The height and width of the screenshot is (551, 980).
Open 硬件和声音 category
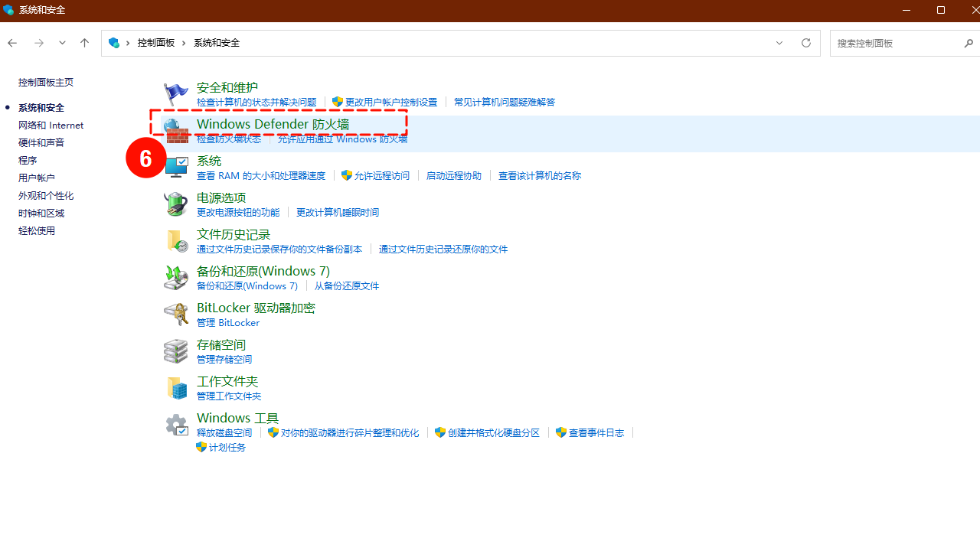point(41,142)
